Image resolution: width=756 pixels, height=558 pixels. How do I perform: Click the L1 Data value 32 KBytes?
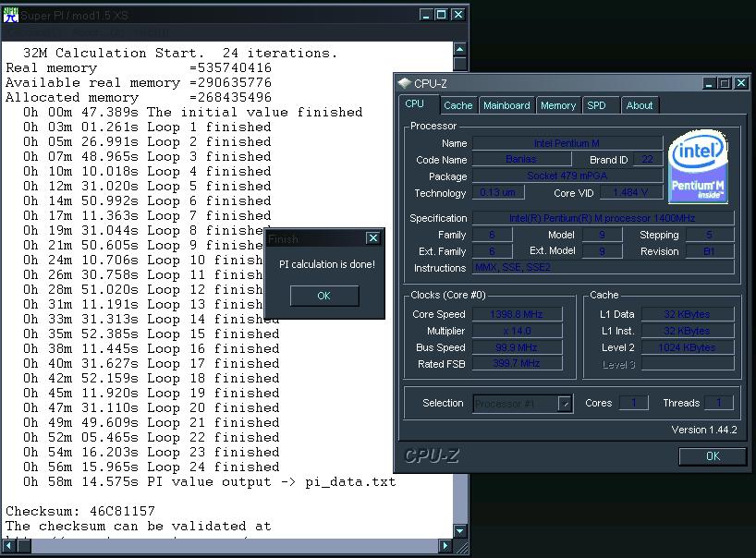click(687, 314)
